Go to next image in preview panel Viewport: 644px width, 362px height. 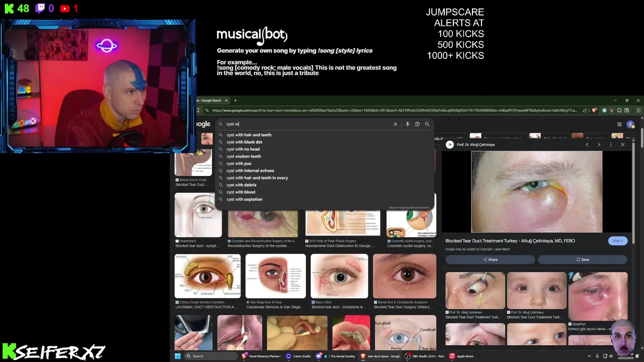click(x=599, y=145)
